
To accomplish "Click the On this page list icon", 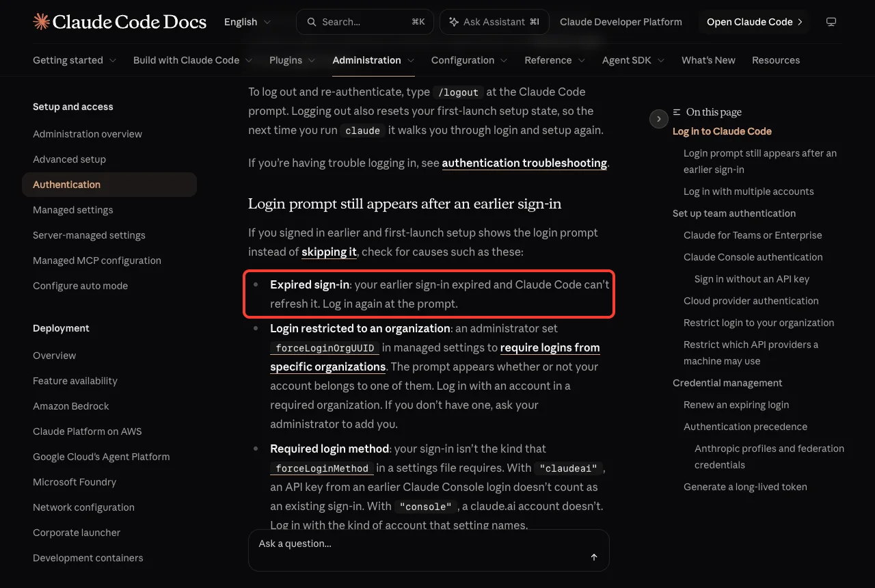I will 677,112.
